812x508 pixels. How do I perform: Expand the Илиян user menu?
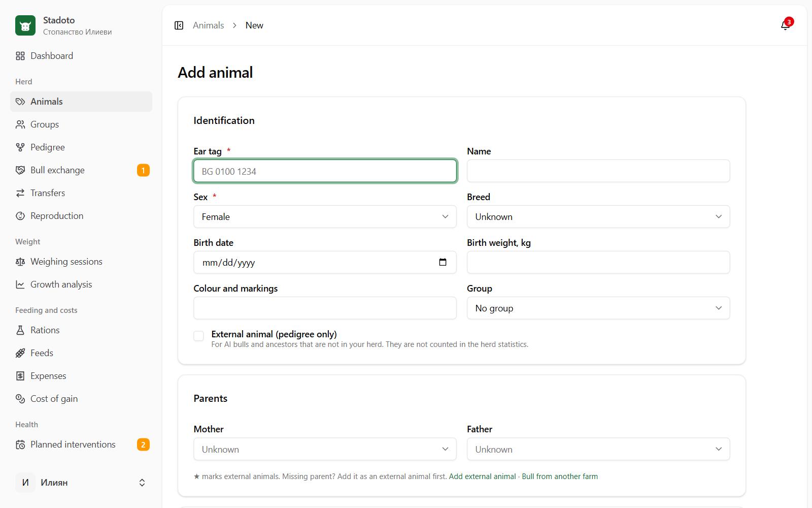coord(81,483)
